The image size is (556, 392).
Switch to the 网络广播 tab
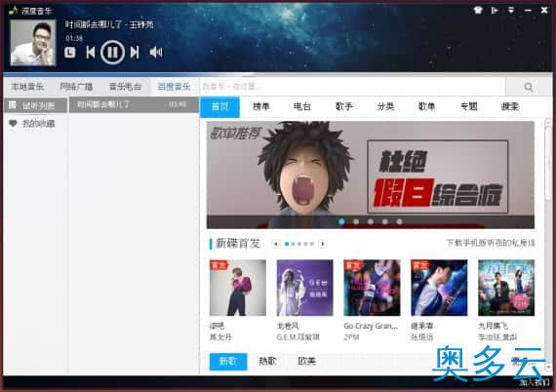[76, 87]
